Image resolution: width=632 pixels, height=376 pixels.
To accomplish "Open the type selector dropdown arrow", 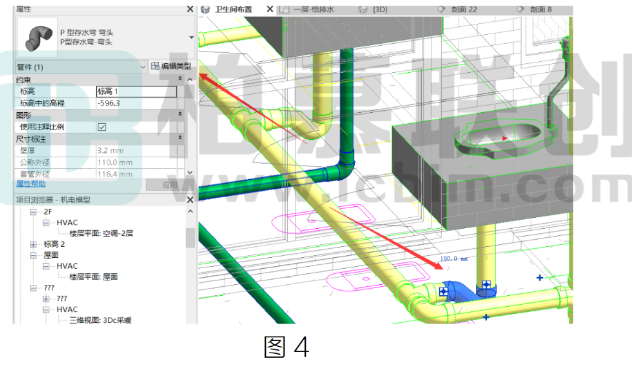I will pyautogui.click(x=191, y=37).
